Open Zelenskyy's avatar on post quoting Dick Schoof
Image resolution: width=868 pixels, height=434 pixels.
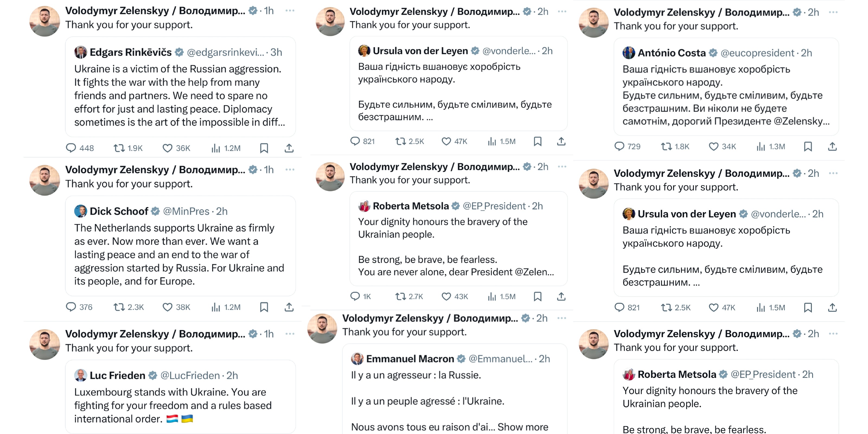(x=44, y=180)
